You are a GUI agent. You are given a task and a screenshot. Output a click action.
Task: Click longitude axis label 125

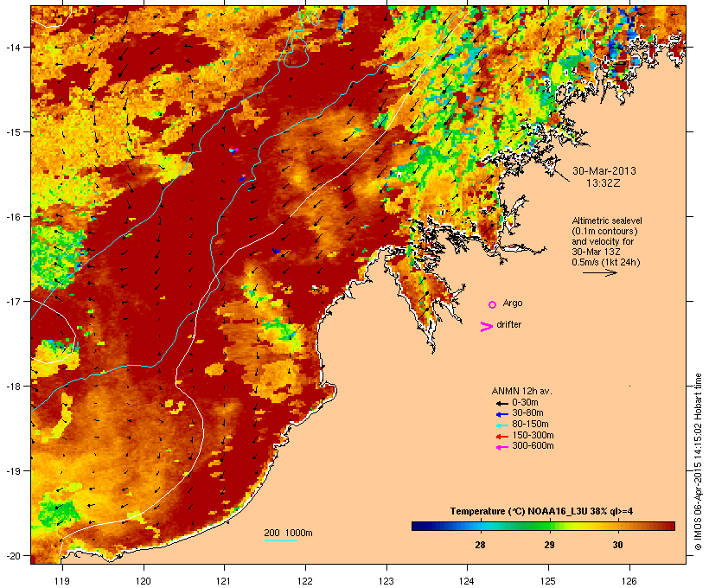point(548,581)
